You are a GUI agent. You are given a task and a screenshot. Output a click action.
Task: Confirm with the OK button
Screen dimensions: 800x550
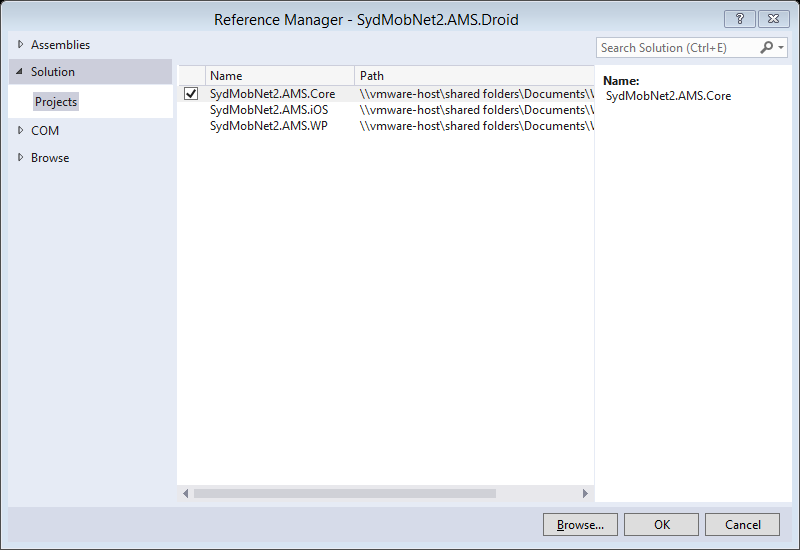(661, 524)
